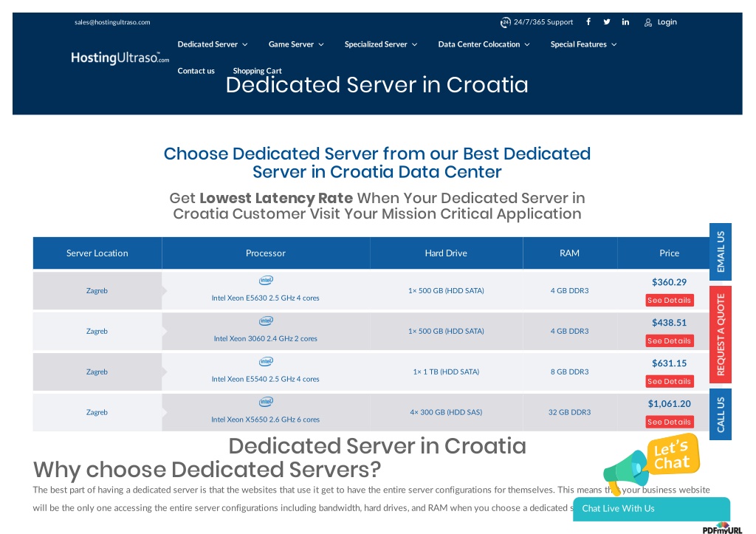Expand the Special Features menu chevron

614,44
